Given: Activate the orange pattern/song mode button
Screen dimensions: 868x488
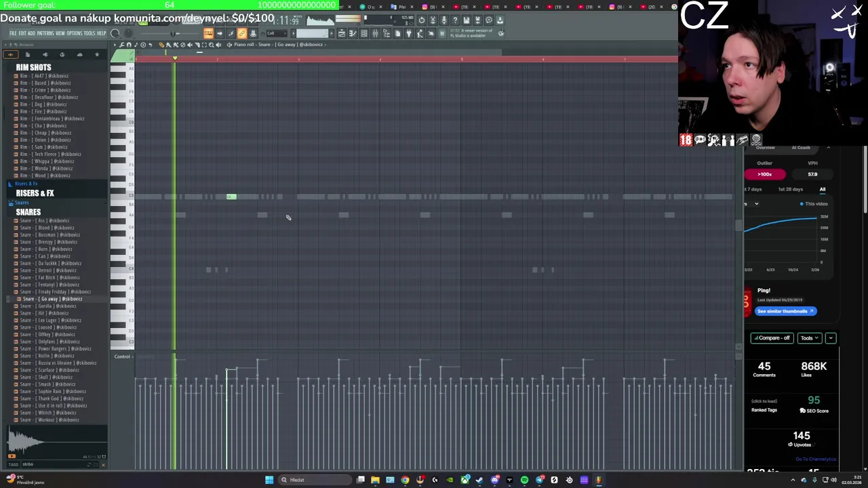Looking at the screenshot, I should point(209,33).
